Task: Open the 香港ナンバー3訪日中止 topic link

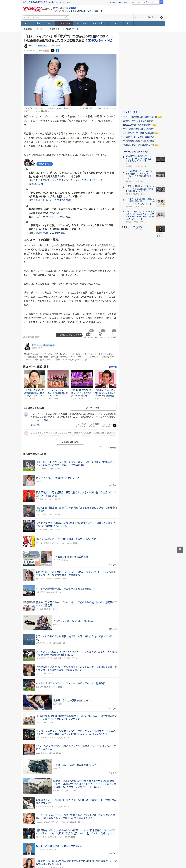Action: click(138, 121)
